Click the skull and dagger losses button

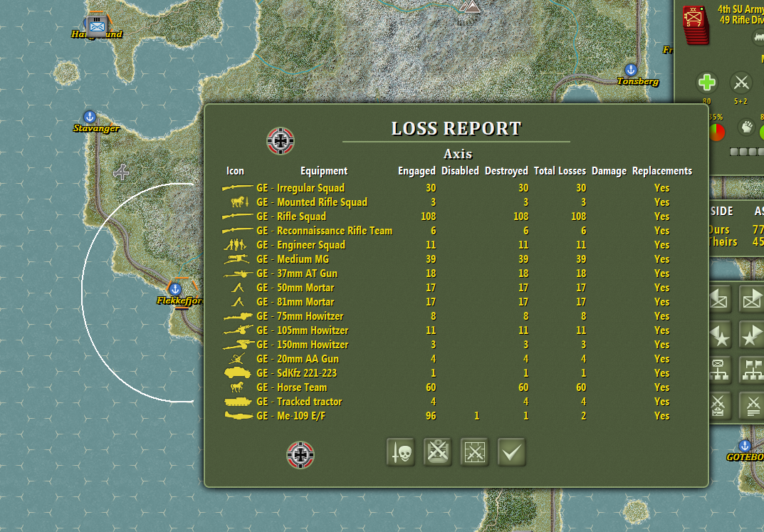click(x=401, y=452)
